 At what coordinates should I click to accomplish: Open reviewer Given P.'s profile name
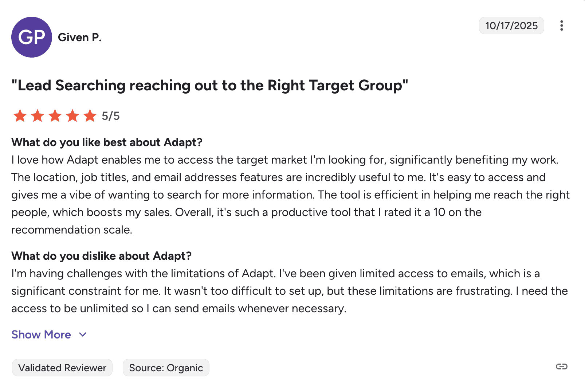[80, 37]
